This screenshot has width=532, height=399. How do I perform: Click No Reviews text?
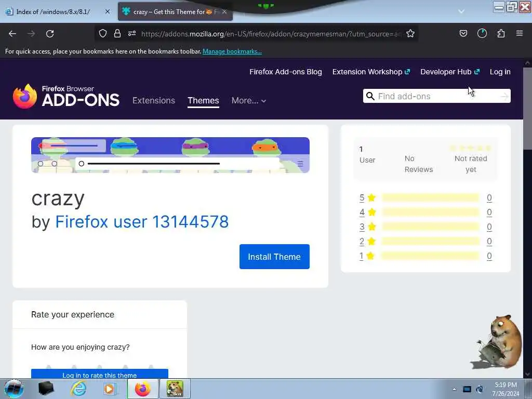pyautogui.click(x=419, y=164)
